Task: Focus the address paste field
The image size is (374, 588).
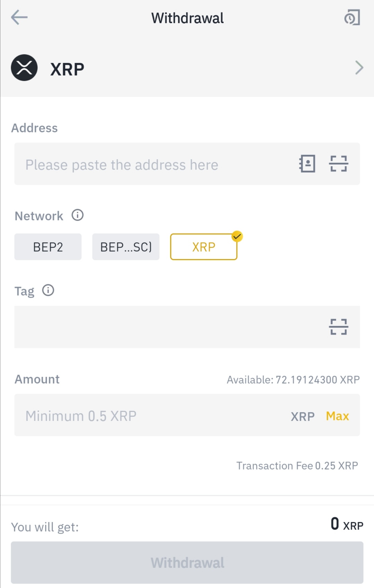Action: tap(152, 165)
